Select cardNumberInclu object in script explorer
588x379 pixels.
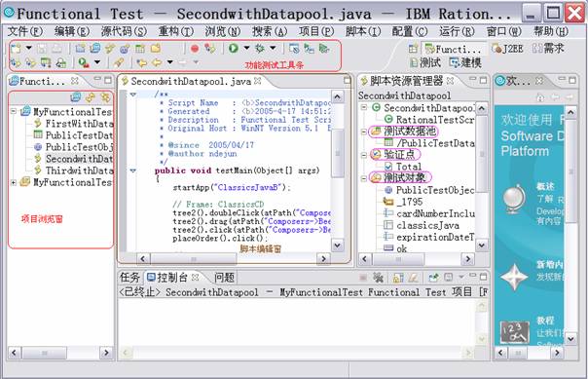click(x=429, y=213)
